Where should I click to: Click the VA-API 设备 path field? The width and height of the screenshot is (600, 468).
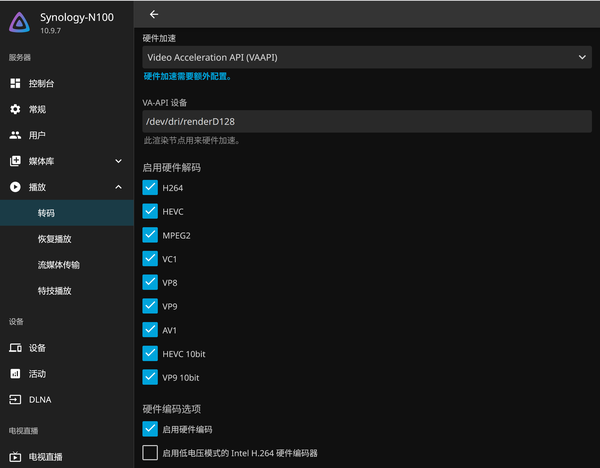[367, 122]
